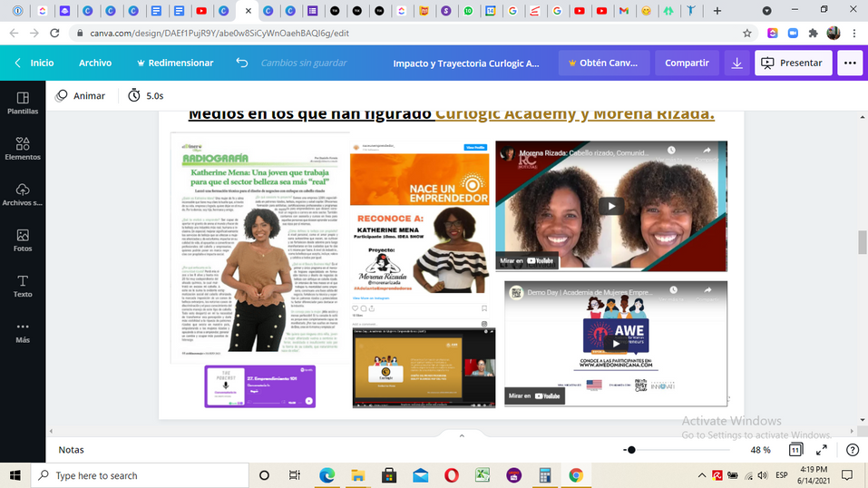Click the address bar URL

coord(219,34)
